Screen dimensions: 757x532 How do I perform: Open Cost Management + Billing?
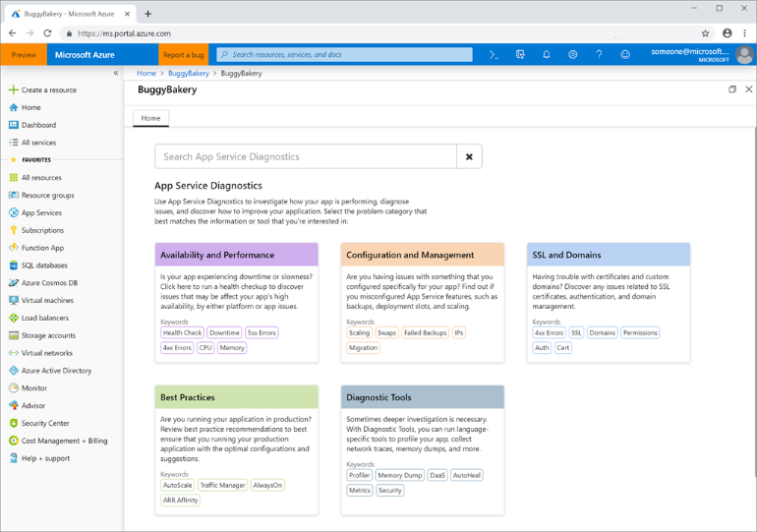point(64,441)
